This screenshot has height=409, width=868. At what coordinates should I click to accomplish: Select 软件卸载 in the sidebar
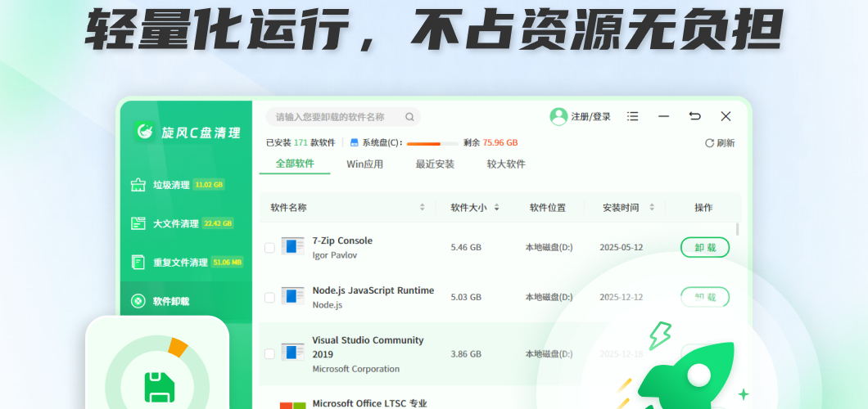(186, 301)
